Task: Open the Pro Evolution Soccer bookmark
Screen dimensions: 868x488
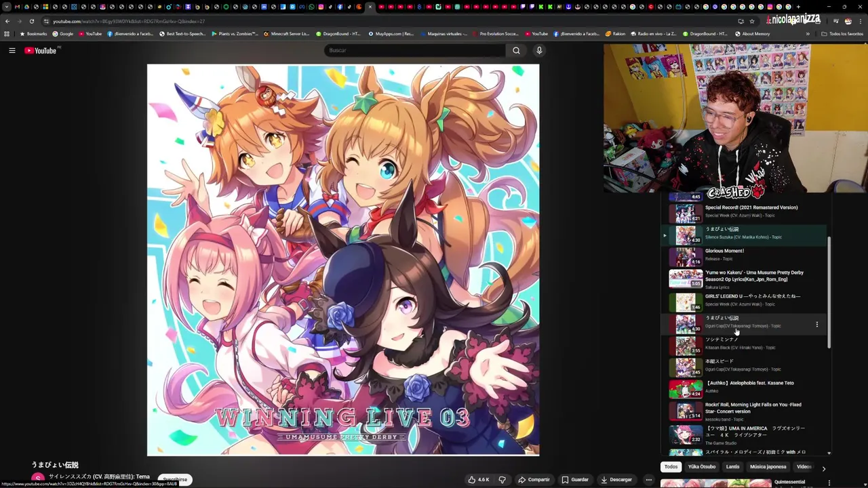Action: pyautogui.click(x=495, y=33)
